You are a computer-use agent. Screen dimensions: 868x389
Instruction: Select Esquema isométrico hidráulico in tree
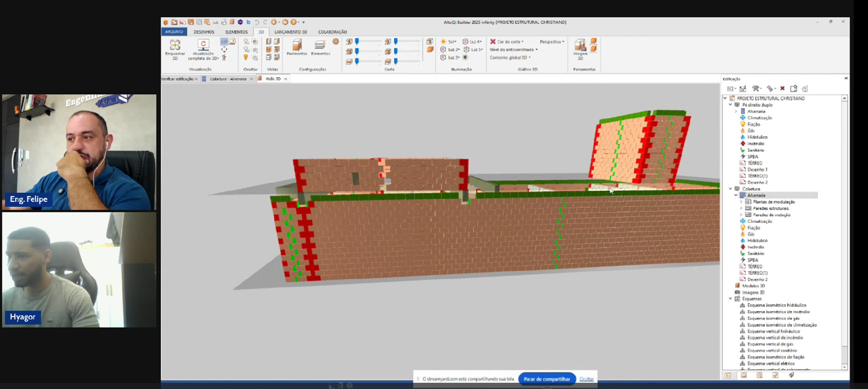(776, 305)
